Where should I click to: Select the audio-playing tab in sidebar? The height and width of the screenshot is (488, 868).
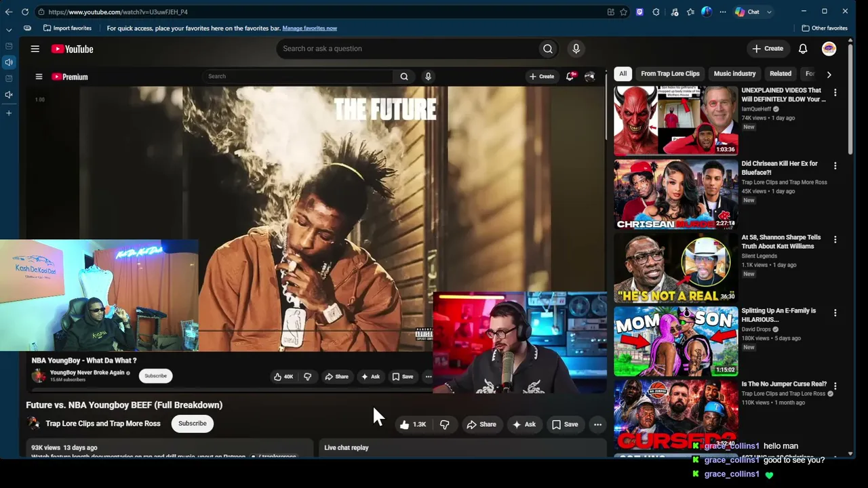(x=9, y=62)
